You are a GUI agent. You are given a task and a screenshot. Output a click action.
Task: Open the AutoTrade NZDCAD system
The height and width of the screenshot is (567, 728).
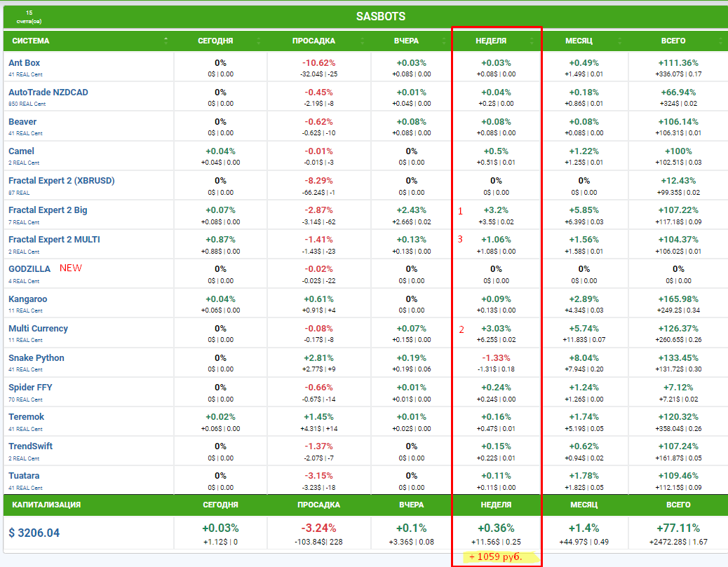(48, 93)
